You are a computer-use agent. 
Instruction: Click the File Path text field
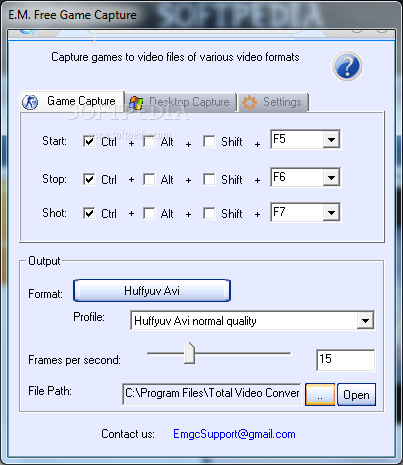[x=212, y=394]
